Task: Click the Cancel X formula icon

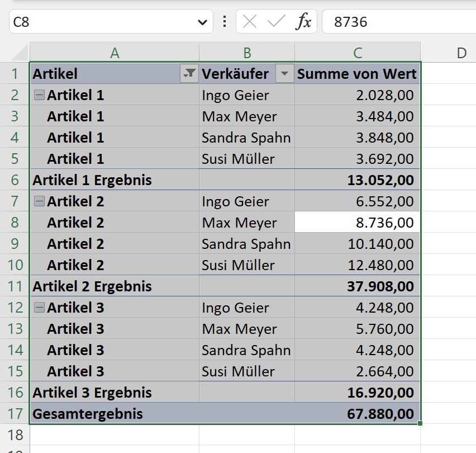Action: pos(250,22)
